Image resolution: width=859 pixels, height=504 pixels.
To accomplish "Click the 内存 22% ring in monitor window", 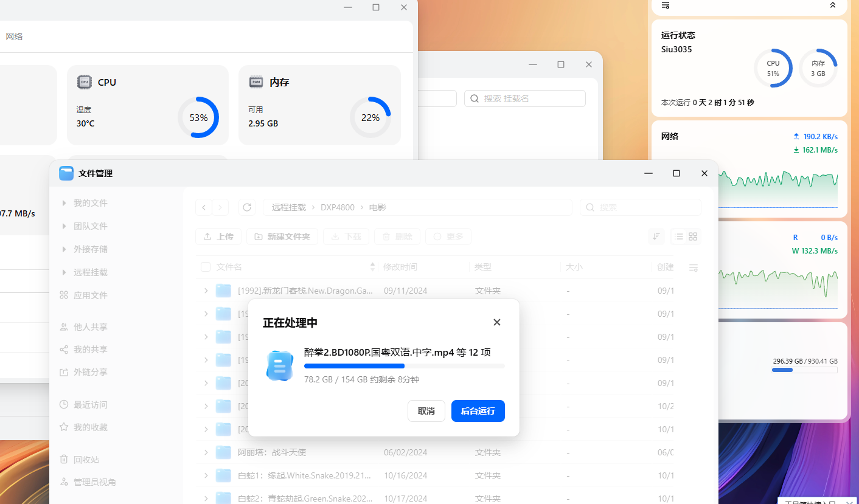I will [x=370, y=117].
